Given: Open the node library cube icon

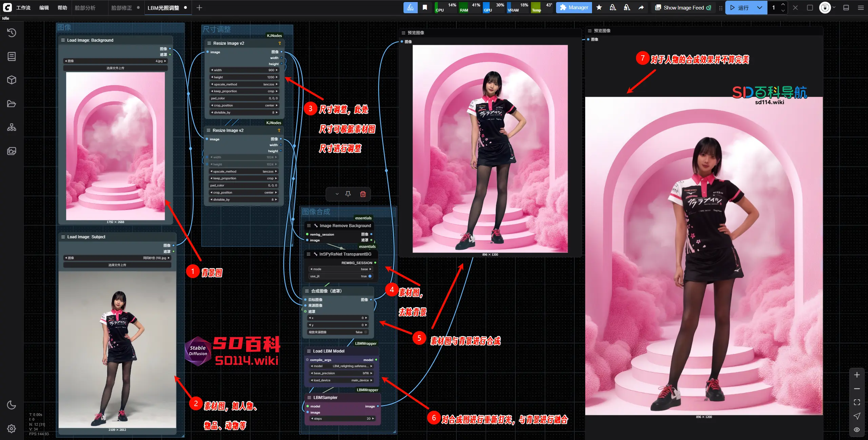Looking at the screenshot, I should (12, 80).
